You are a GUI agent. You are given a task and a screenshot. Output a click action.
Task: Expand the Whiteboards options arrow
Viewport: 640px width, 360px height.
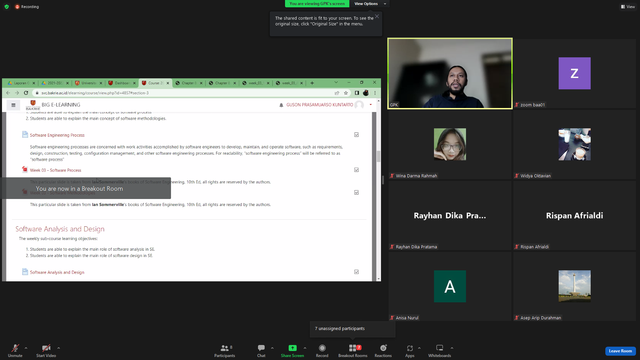(452, 348)
